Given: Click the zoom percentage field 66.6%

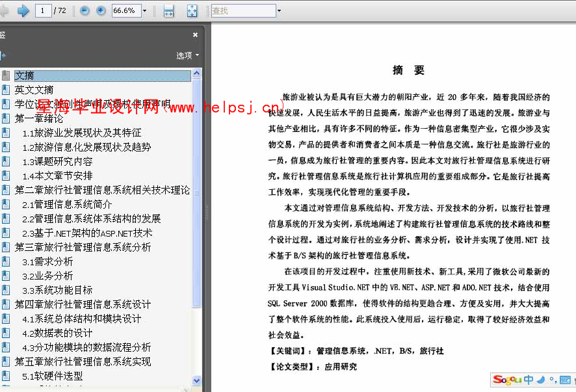Looking at the screenshot, I should [x=126, y=10].
